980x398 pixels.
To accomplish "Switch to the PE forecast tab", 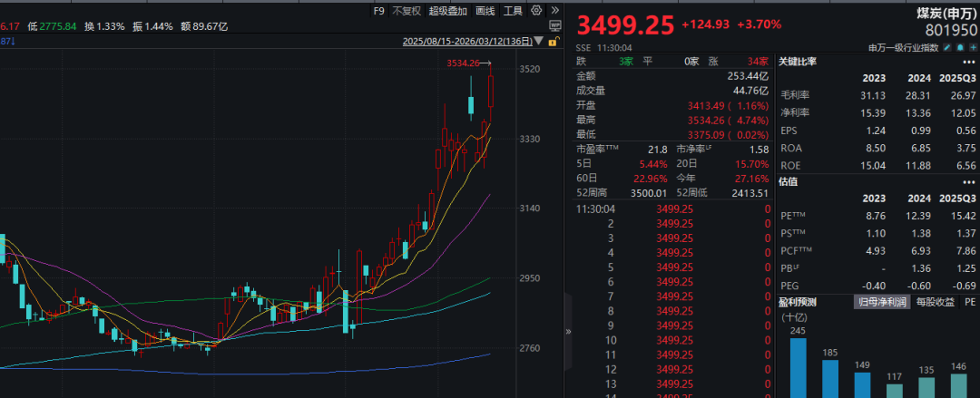I will (970, 302).
